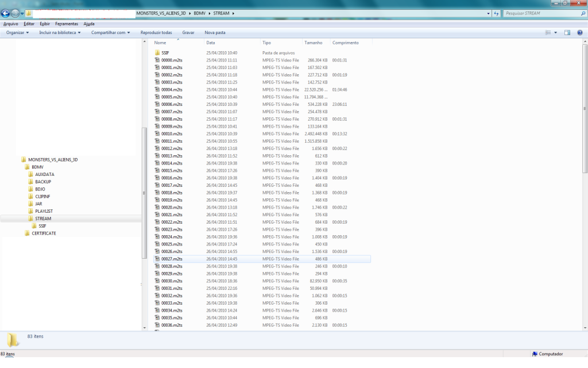The width and height of the screenshot is (588, 368).
Task: Select the 00014.m2ts file icon
Action: [x=157, y=163]
